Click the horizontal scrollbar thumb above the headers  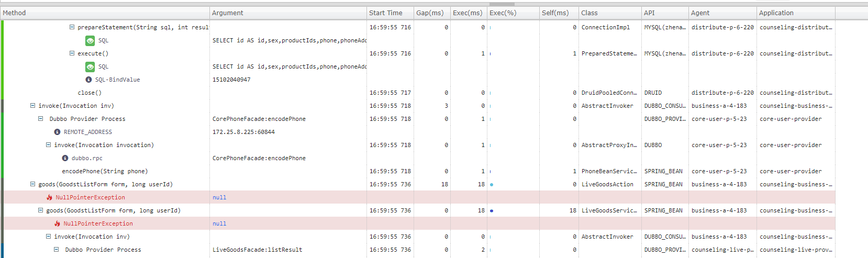click(502, 4)
